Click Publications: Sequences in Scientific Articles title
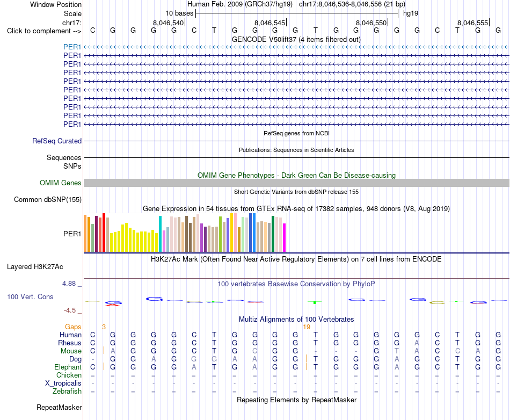This screenshot has width=510, height=420. point(296,150)
